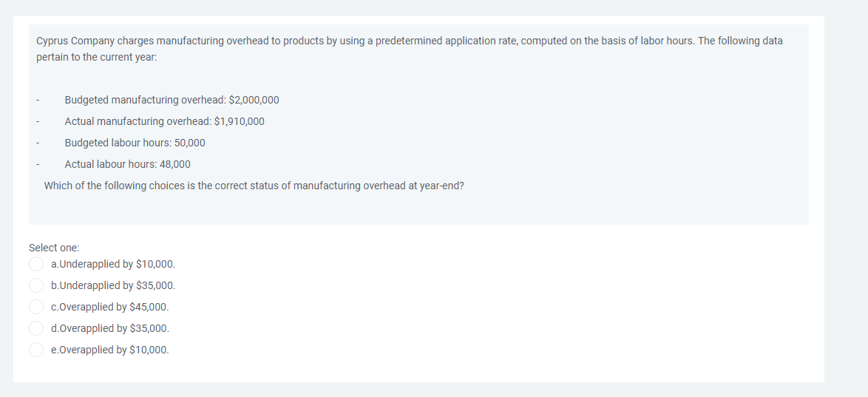Pick the radio button for option d
The image size is (868, 397).
(36, 328)
